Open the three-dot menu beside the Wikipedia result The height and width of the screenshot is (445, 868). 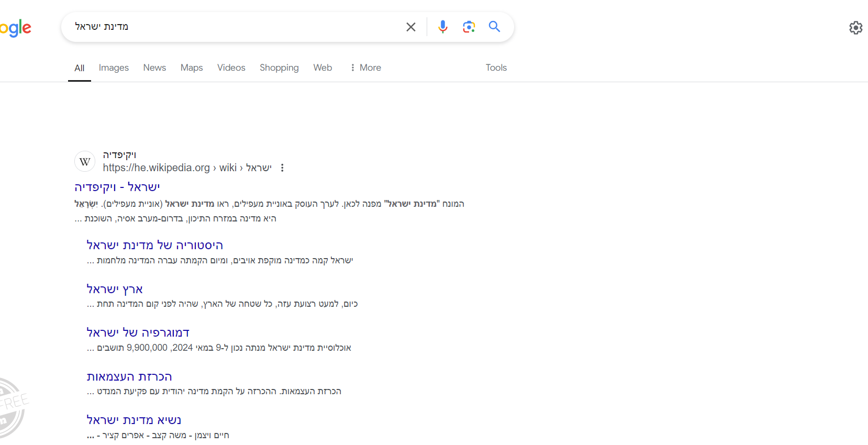(x=282, y=168)
